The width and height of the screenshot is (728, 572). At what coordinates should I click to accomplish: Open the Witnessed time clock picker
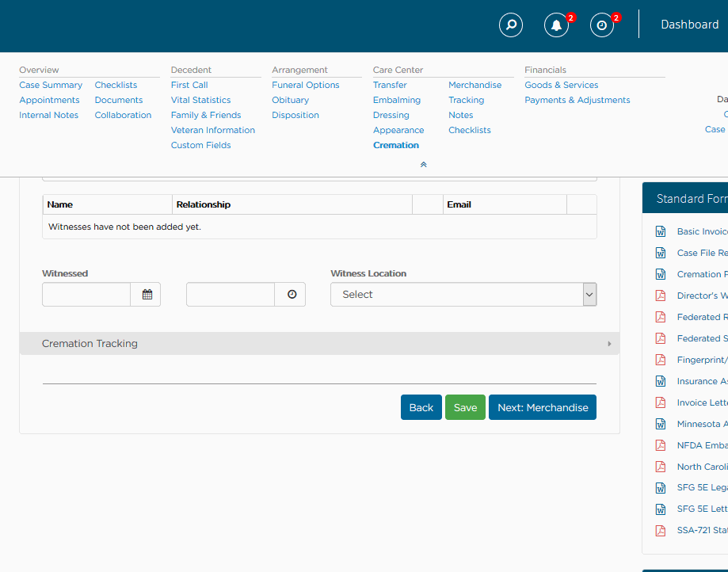pyautogui.click(x=291, y=295)
